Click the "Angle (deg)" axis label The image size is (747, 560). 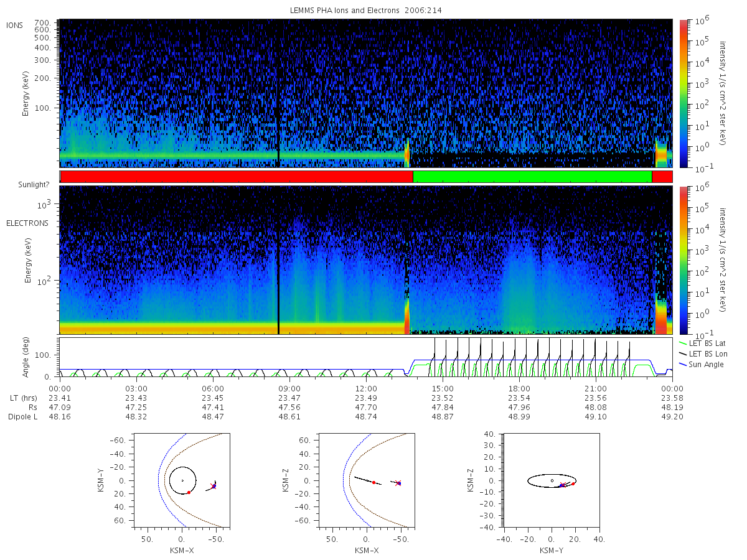point(27,358)
